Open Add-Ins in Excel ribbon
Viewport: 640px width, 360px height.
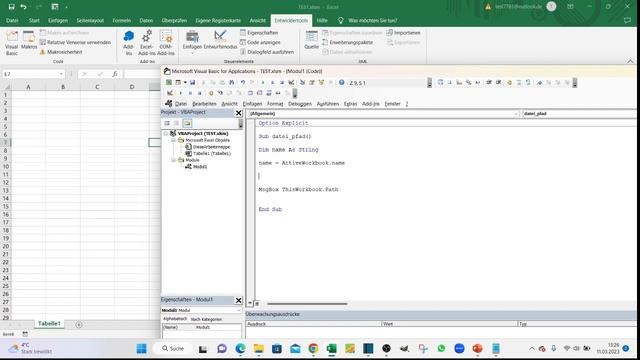click(129, 42)
